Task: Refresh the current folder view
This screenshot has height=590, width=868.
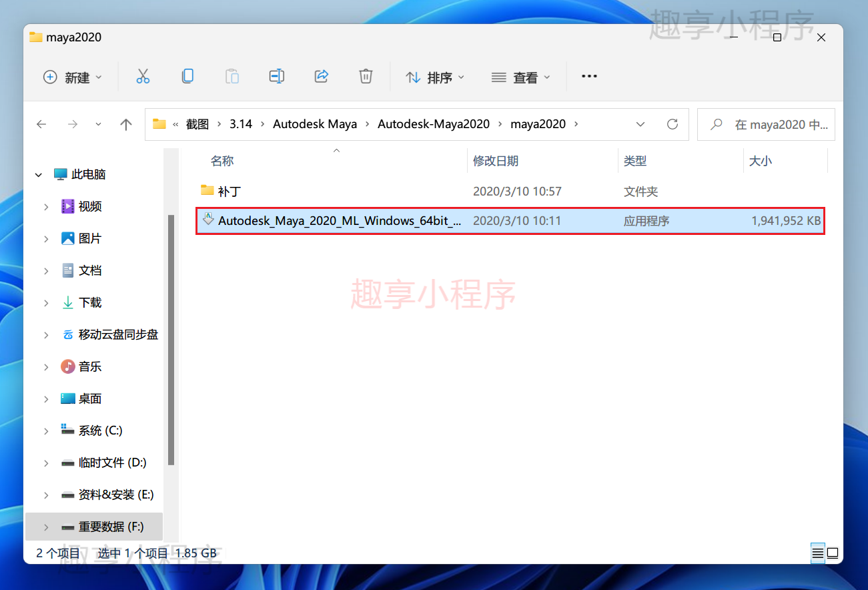Action: 673,124
